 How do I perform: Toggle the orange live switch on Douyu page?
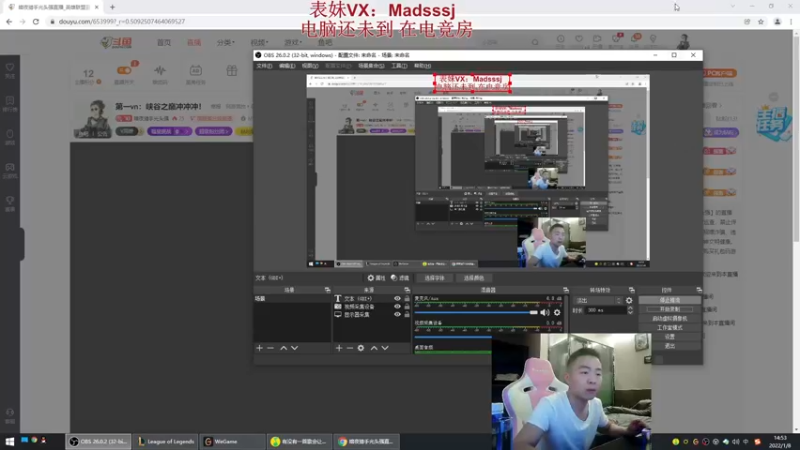coord(124,70)
